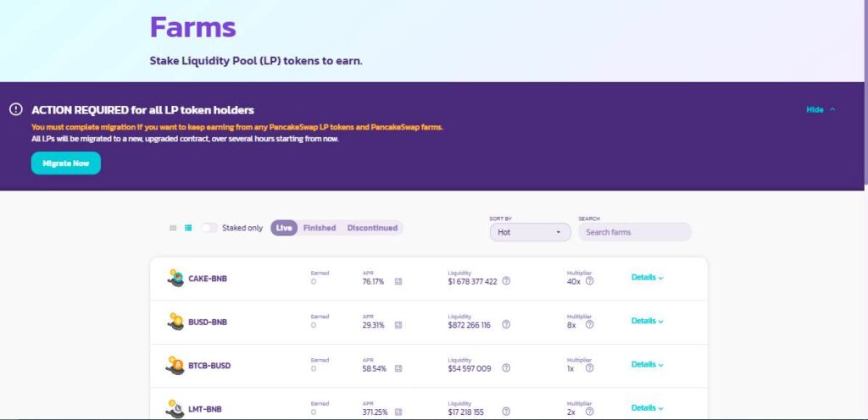Open APR calculator for LMT-BNB
The width and height of the screenshot is (868, 420).
398,412
